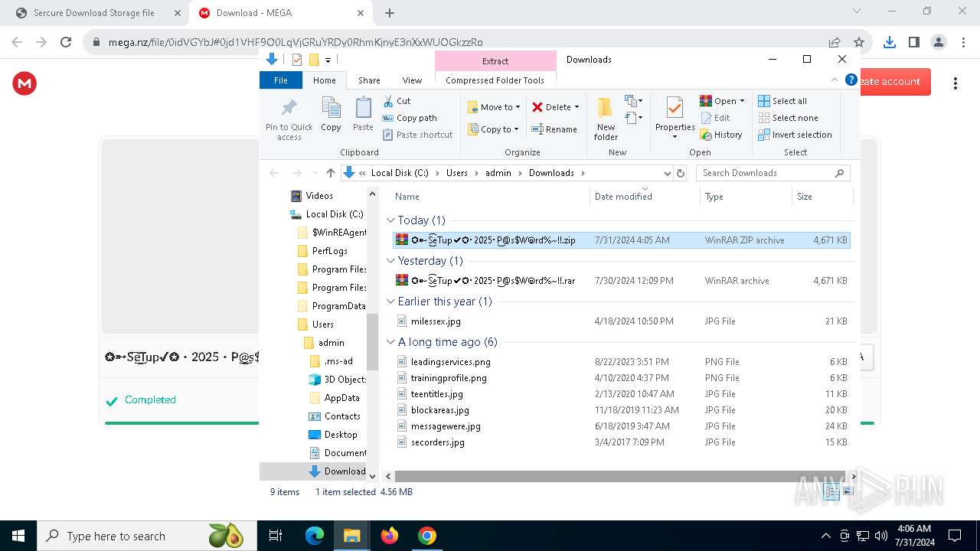Go up one folder level
This screenshot has width=980, height=551.
click(331, 173)
